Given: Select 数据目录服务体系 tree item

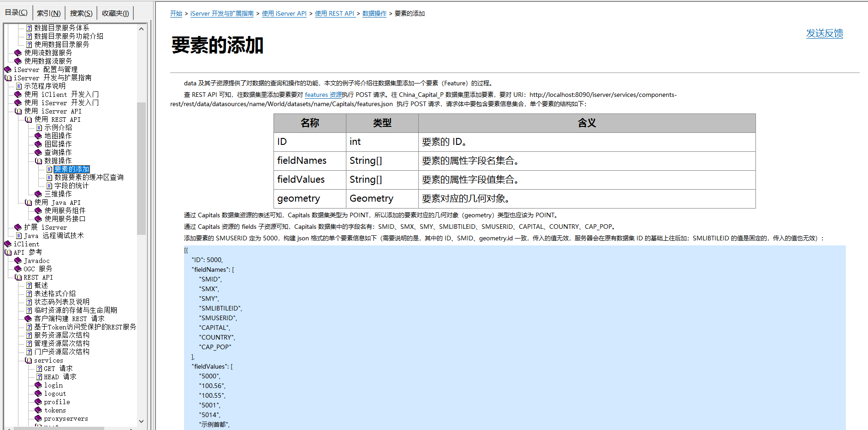Looking at the screenshot, I should point(61,28).
